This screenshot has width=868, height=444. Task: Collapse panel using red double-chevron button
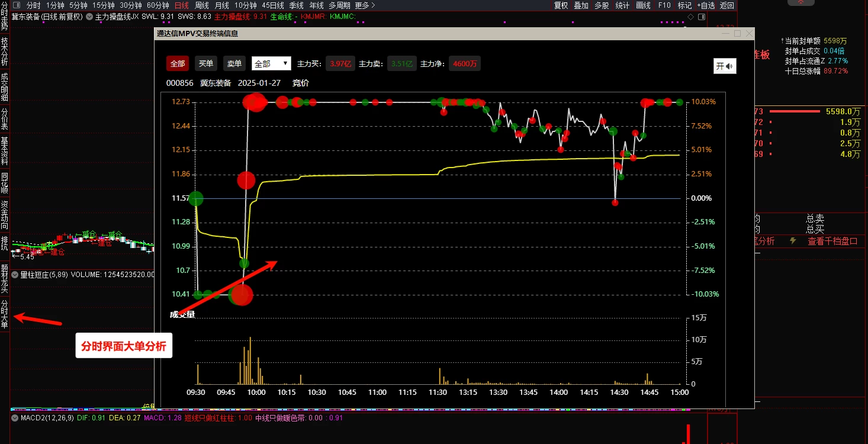(x=801, y=4)
